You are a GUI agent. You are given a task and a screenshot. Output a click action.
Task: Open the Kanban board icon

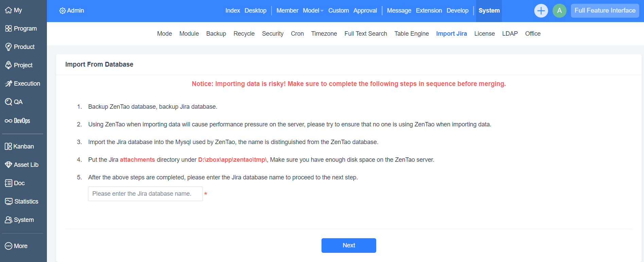8,146
